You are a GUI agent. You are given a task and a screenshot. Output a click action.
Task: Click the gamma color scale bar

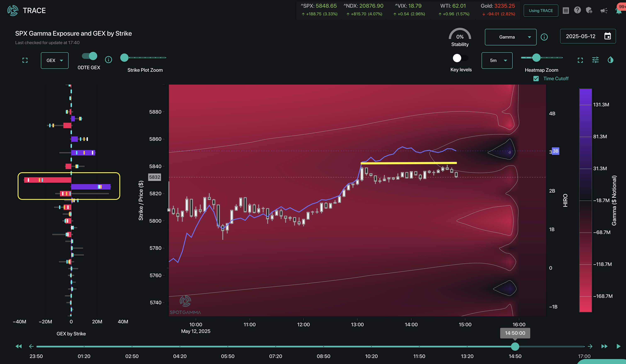click(x=585, y=200)
